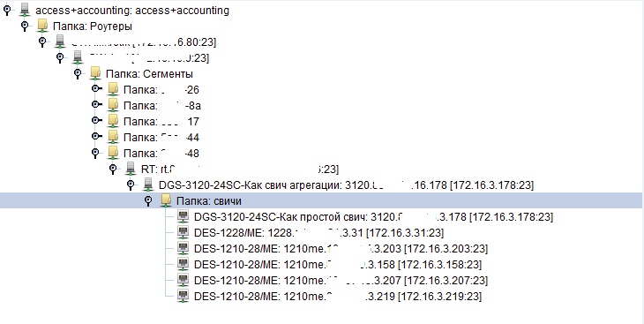Select DGS-3120-24SC-Как простой свич entry
644x324 pixels.
(x=373, y=216)
